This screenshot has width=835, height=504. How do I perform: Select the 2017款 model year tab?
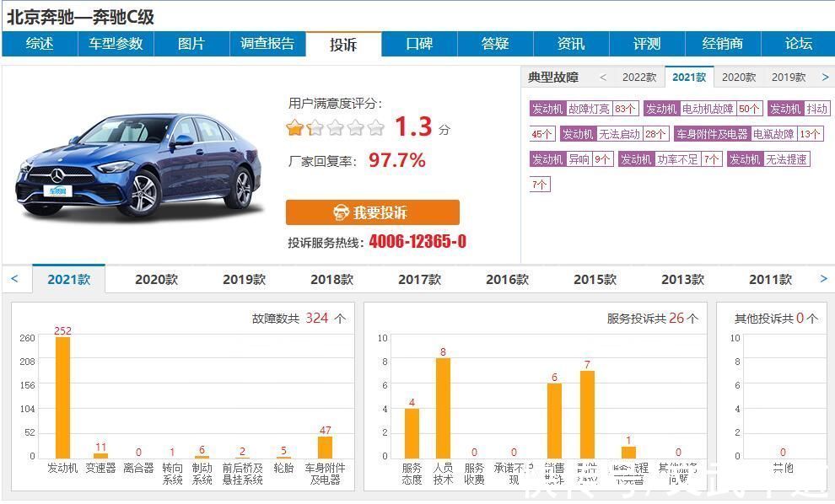[420, 280]
